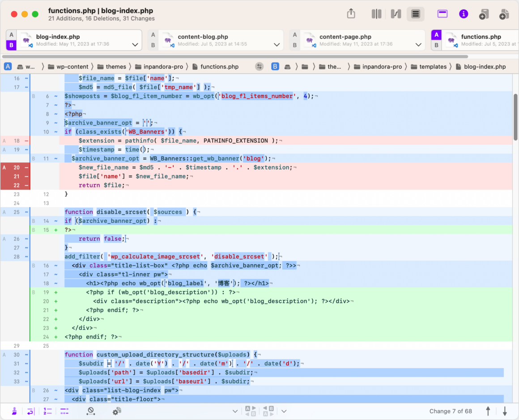The height and width of the screenshot is (420, 519).
Task: Set content-blog.php as B
Action: 153,45
